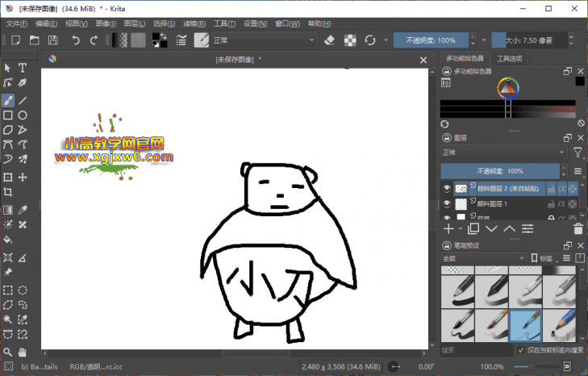Select the Ellipse tool
The height and width of the screenshot is (376, 588).
[x=23, y=115]
